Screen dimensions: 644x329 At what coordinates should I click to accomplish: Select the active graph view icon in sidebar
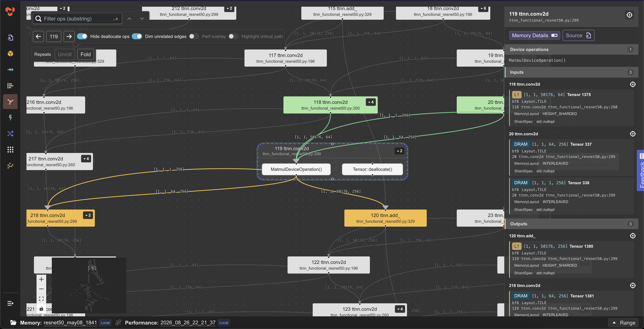(10, 102)
